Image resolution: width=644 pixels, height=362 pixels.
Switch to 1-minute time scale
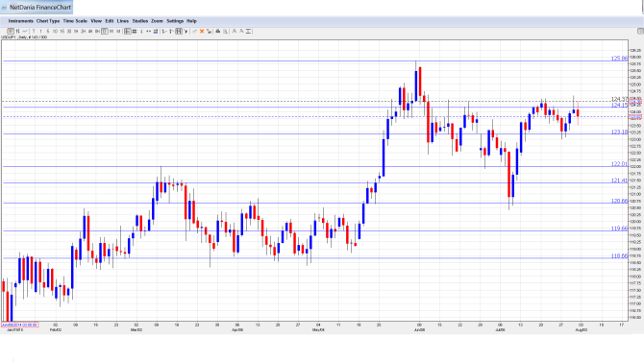(40, 31)
